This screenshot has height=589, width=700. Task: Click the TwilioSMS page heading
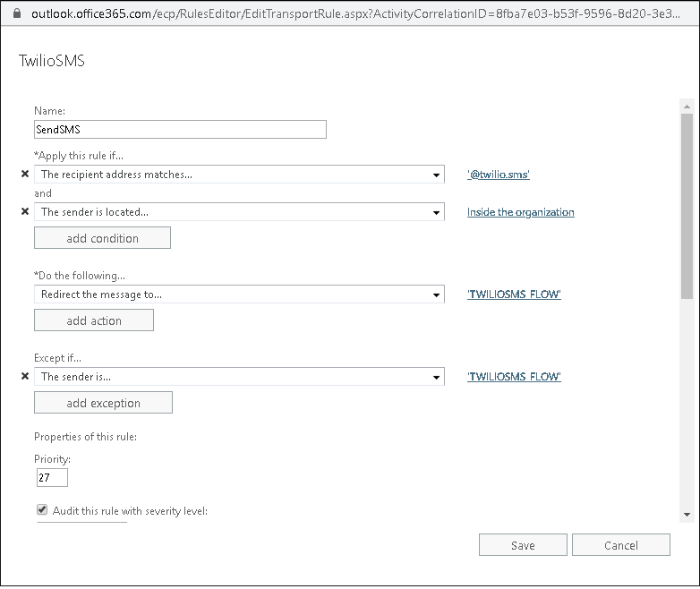[52, 61]
